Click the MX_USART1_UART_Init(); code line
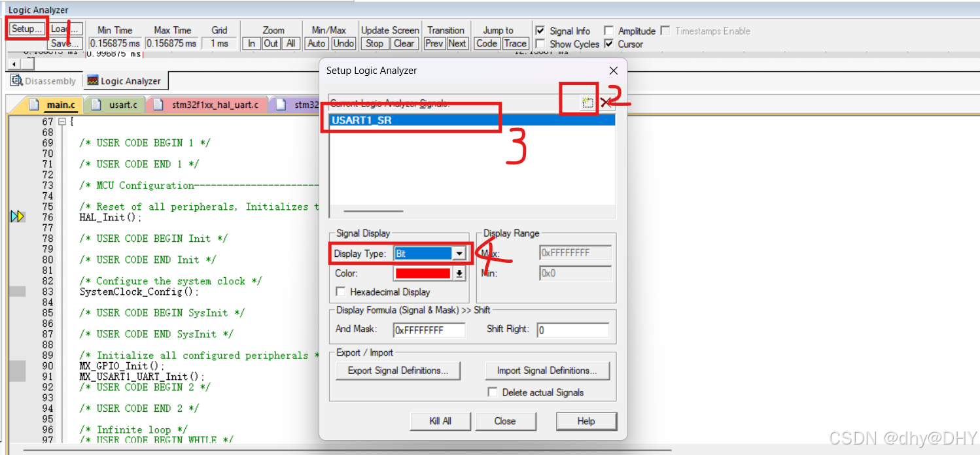The image size is (980, 455). (x=142, y=377)
